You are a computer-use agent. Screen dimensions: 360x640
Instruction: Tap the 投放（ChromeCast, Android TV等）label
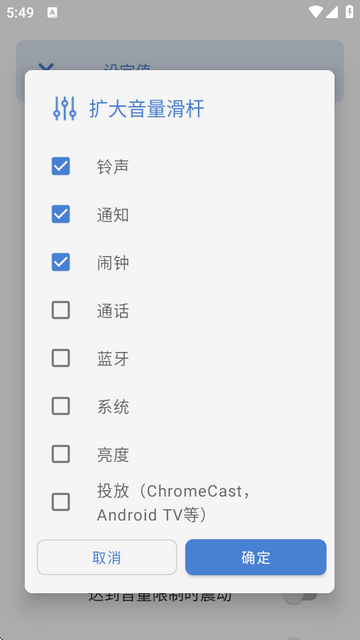click(x=173, y=503)
